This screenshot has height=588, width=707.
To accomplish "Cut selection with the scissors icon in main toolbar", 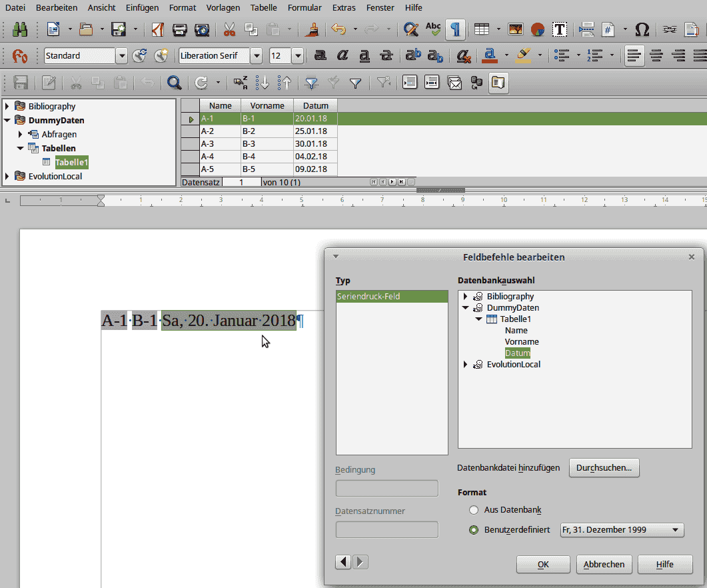I will coord(229,30).
